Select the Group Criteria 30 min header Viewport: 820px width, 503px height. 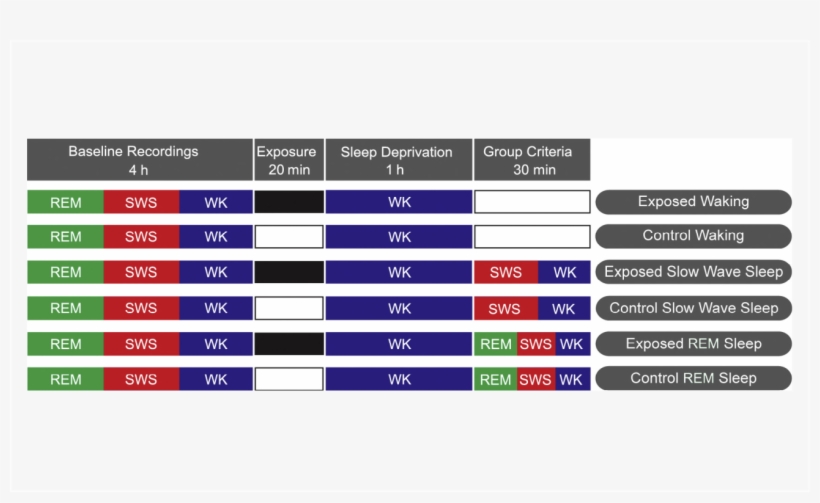(531, 160)
